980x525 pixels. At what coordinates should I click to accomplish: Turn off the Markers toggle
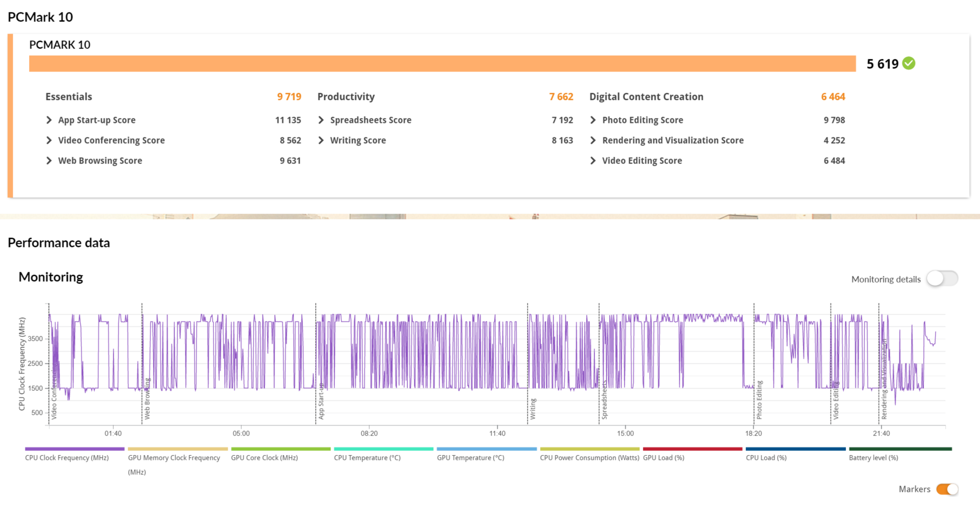(948, 489)
